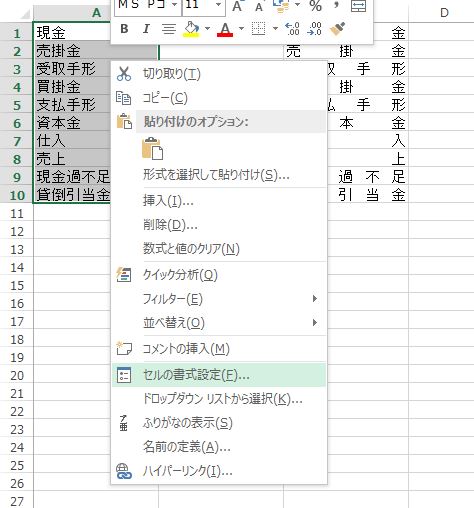
Task: Click cell containing 買掛金
Action: (72, 87)
